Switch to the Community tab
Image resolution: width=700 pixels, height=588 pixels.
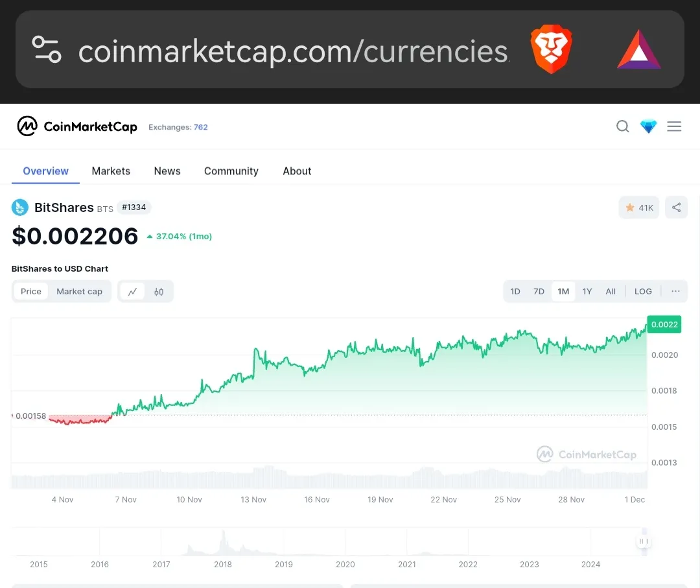pyautogui.click(x=231, y=171)
